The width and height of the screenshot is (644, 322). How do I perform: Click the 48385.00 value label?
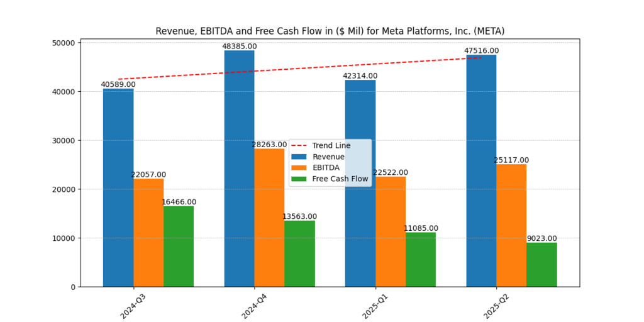coord(240,47)
